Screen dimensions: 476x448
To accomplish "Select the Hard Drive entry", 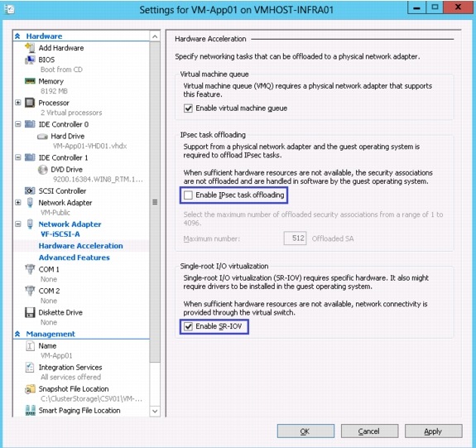I will point(68,136).
